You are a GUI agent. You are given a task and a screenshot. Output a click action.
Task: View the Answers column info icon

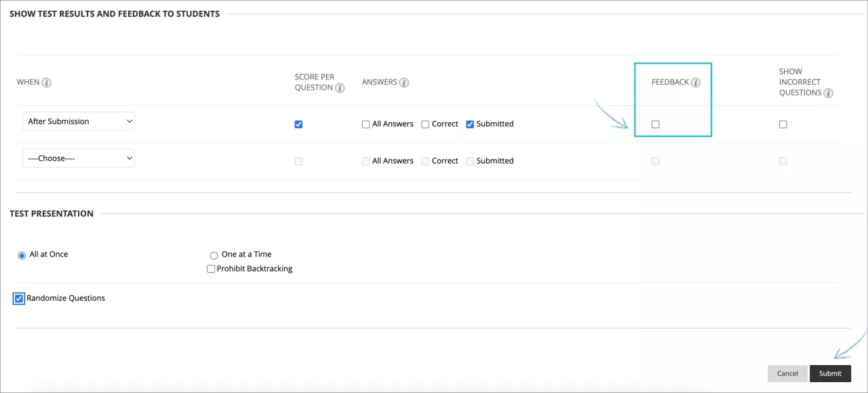[404, 82]
